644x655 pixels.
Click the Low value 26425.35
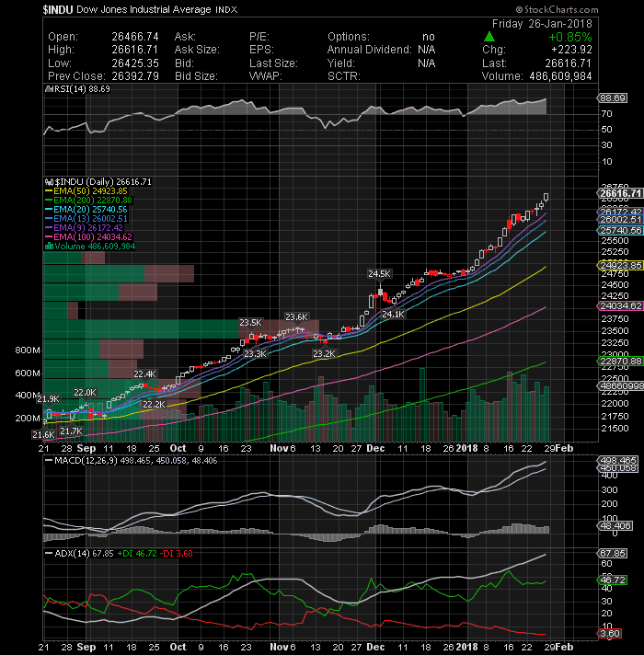(135, 63)
